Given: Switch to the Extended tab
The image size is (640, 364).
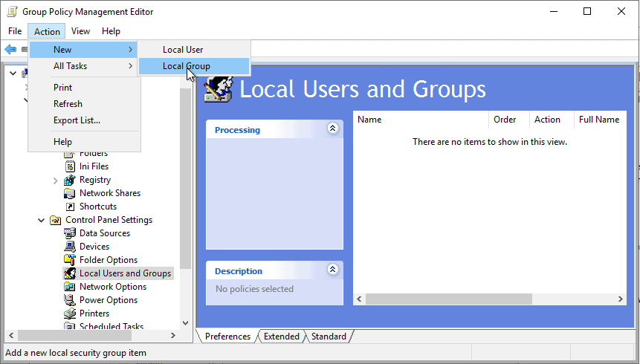Looking at the screenshot, I should (281, 337).
